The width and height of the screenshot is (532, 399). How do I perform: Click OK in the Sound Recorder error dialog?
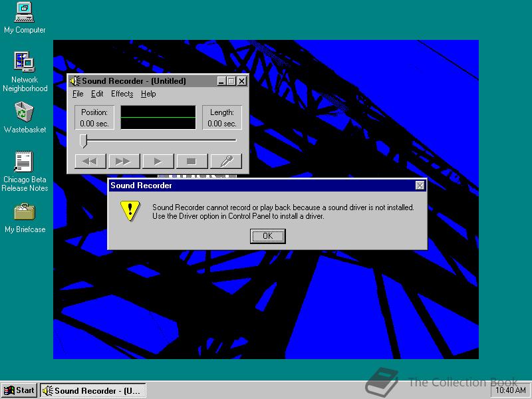click(268, 236)
